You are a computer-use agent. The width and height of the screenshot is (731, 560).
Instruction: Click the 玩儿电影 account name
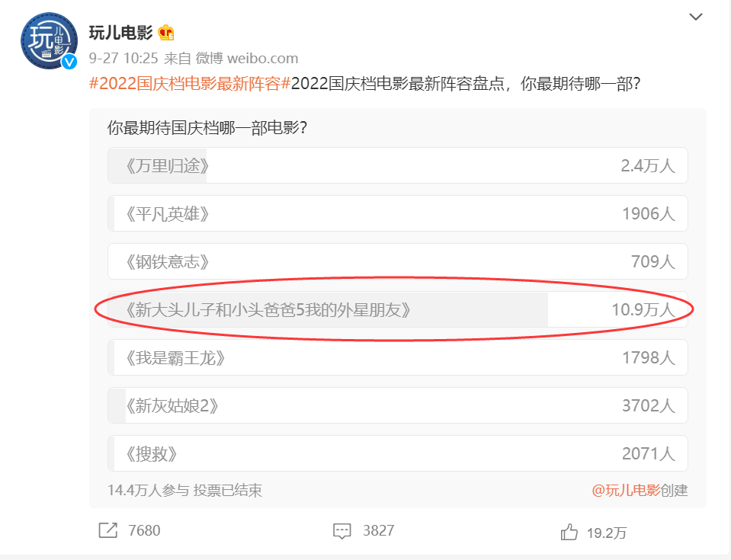click(x=120, y=33)
